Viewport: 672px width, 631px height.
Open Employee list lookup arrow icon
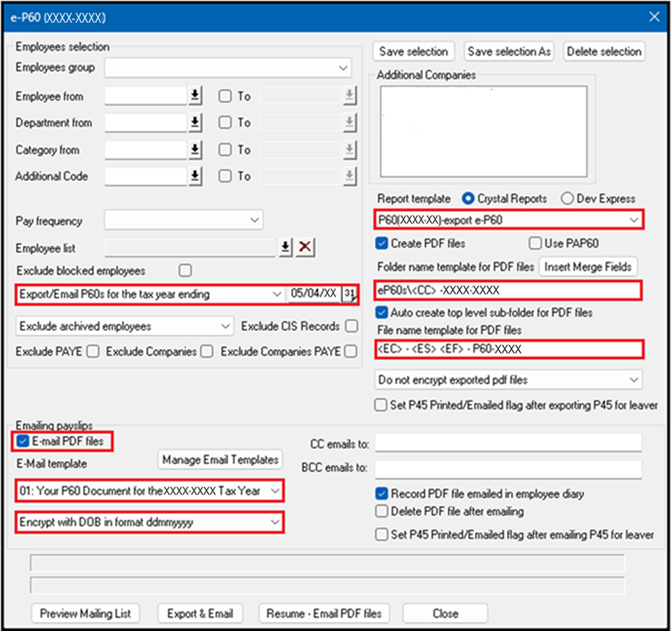pos(285,247)
